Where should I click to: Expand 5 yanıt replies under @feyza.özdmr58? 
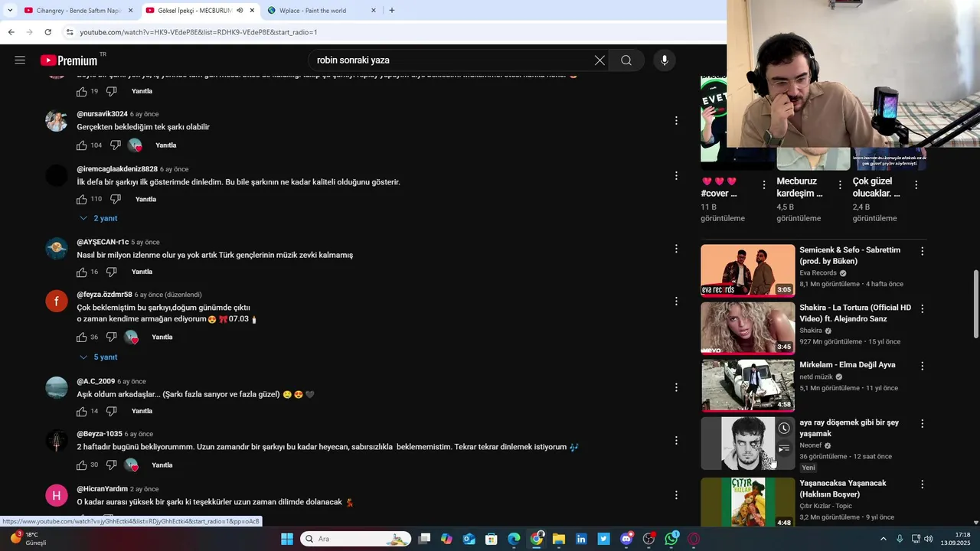pyautogui.click(x=98, y=357)
